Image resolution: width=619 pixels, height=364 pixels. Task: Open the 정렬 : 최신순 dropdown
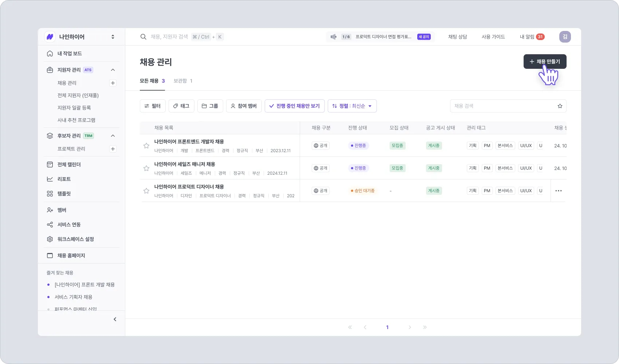coord(352,106)
